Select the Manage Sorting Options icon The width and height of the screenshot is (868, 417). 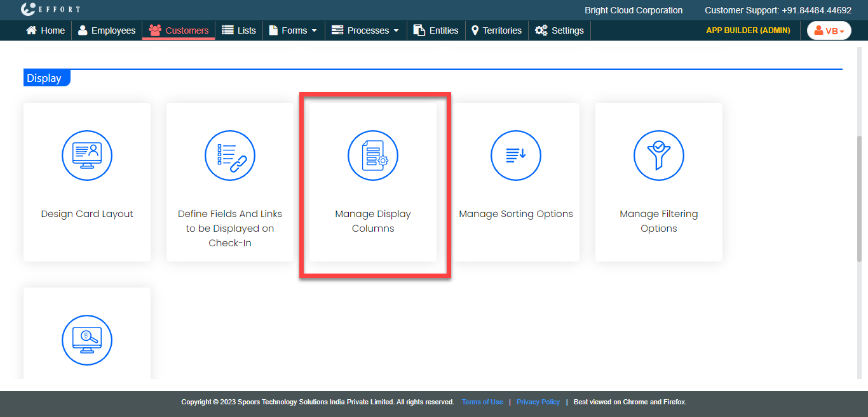(516, 156)
